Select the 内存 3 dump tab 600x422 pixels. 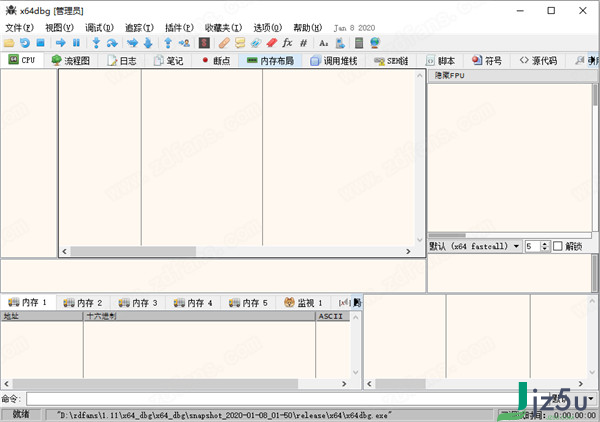tap(138, 303)
